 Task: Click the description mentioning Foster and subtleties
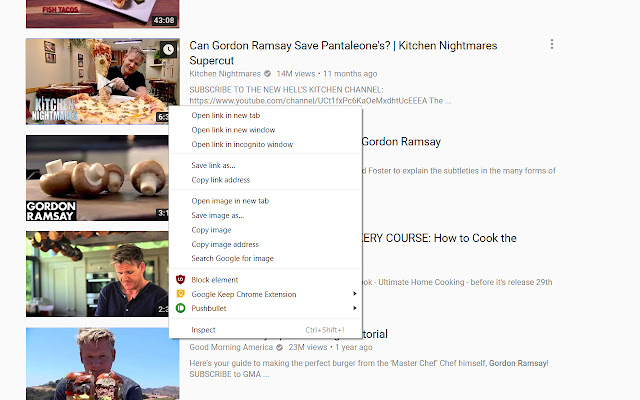pyautogui.click(x=459, y=171)
